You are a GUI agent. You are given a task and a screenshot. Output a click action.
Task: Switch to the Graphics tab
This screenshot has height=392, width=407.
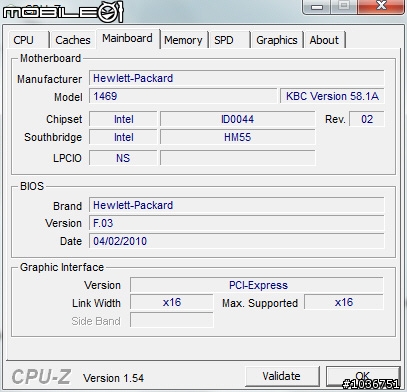(x=277, y=40)
